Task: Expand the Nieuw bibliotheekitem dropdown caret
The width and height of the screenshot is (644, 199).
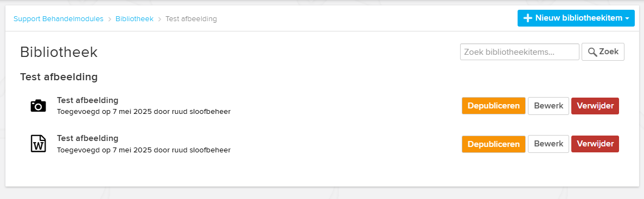Action: coord(627,19)
